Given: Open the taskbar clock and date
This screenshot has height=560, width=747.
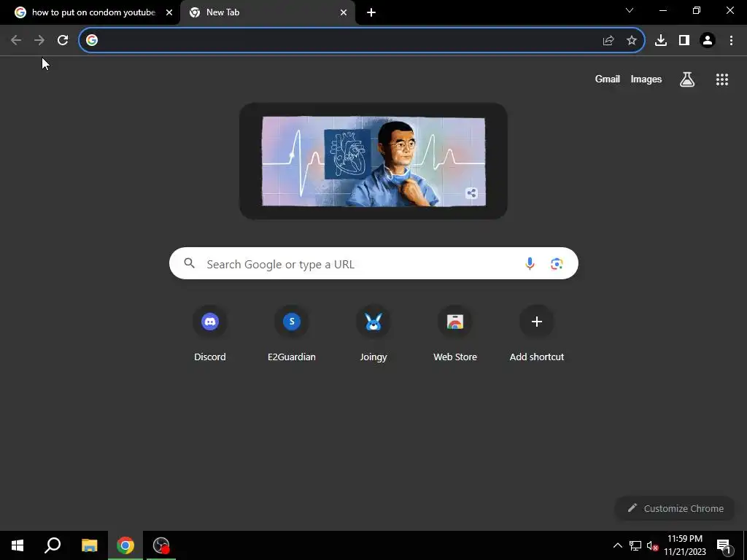Looking at the screenshot, I should point(685,545).
